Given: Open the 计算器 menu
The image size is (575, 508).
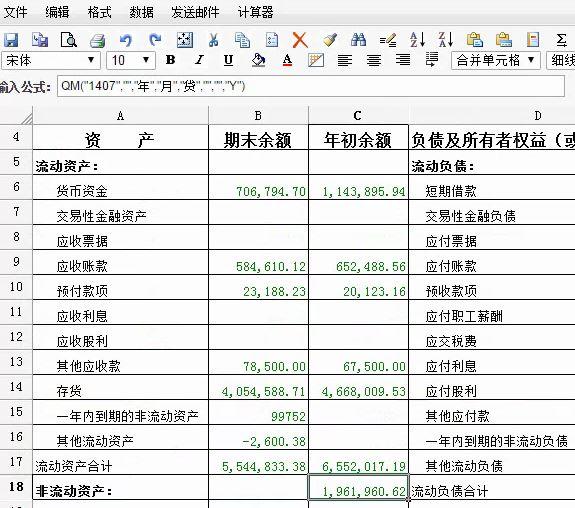Looking at the screenshot, I should (256, 12).
